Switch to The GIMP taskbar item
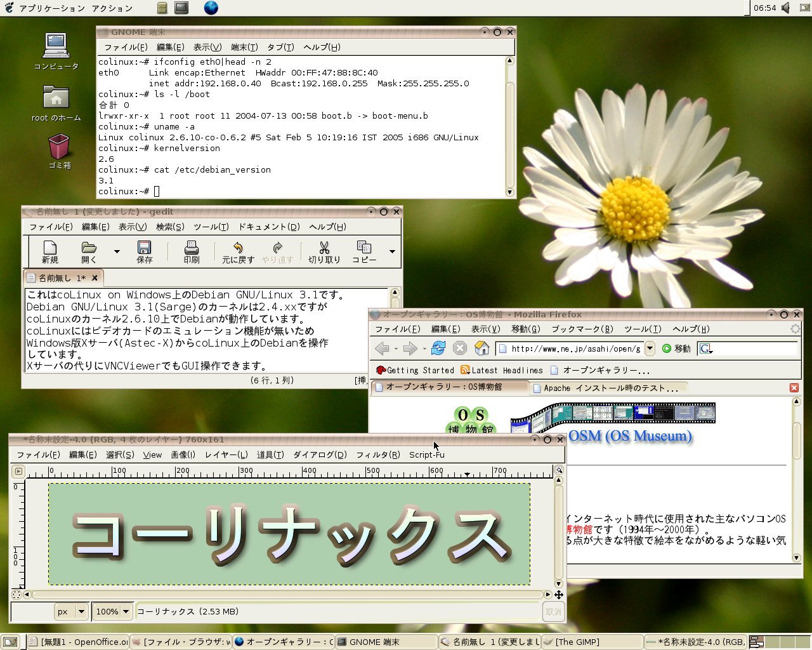Screen dimensions: 812x650 pos(593,642)
